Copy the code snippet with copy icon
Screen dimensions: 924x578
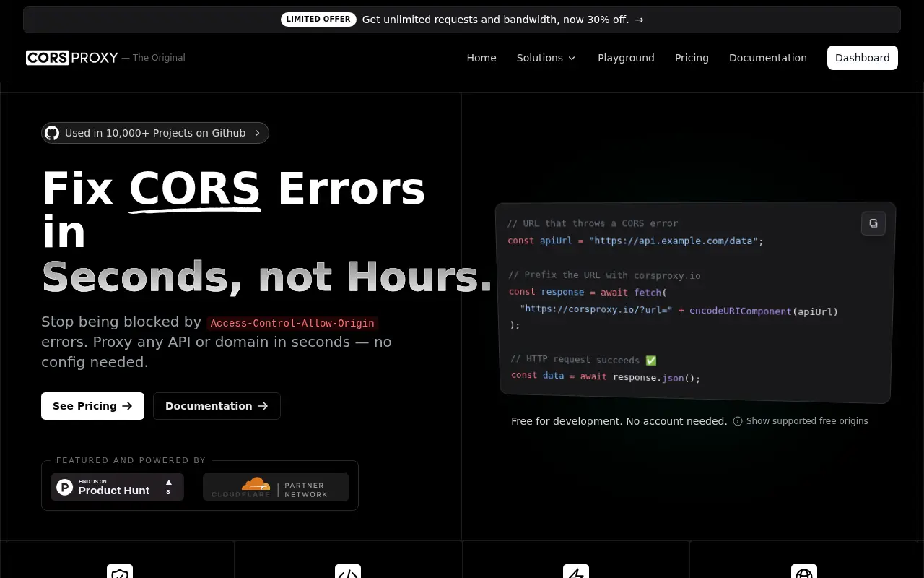click(873, 223)
